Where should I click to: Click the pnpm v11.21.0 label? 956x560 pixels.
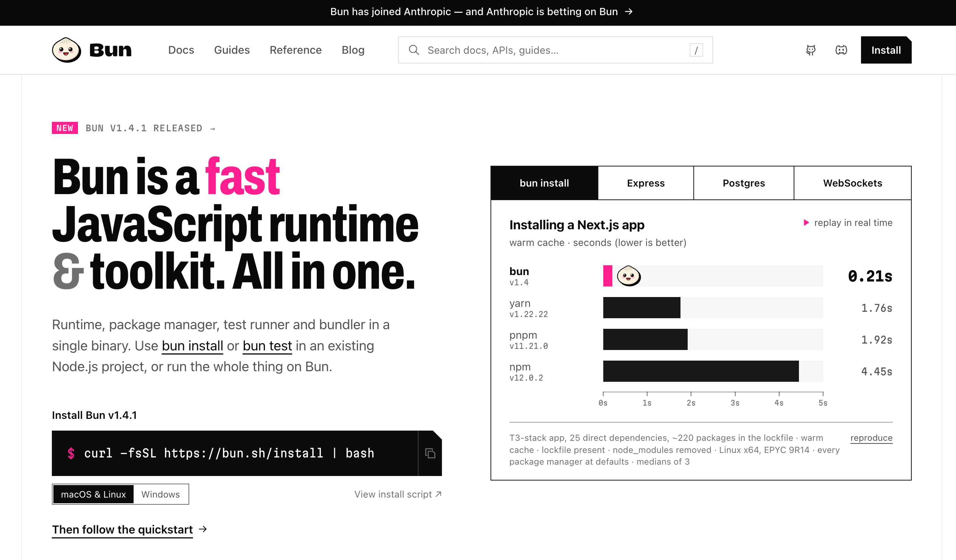point(528,340)
